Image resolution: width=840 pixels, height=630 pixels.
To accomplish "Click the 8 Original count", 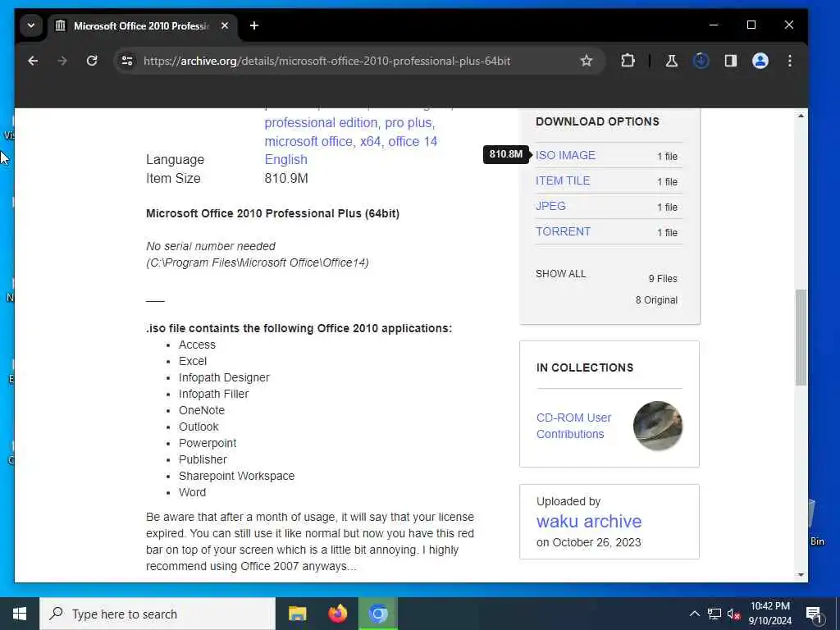I will [x=656, y=300].
